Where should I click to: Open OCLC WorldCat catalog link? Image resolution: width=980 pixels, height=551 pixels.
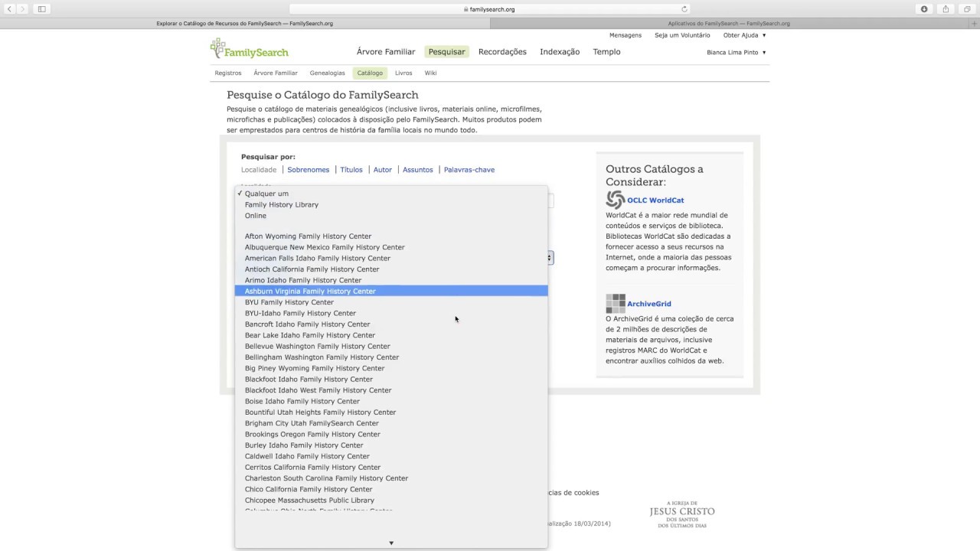655,201
